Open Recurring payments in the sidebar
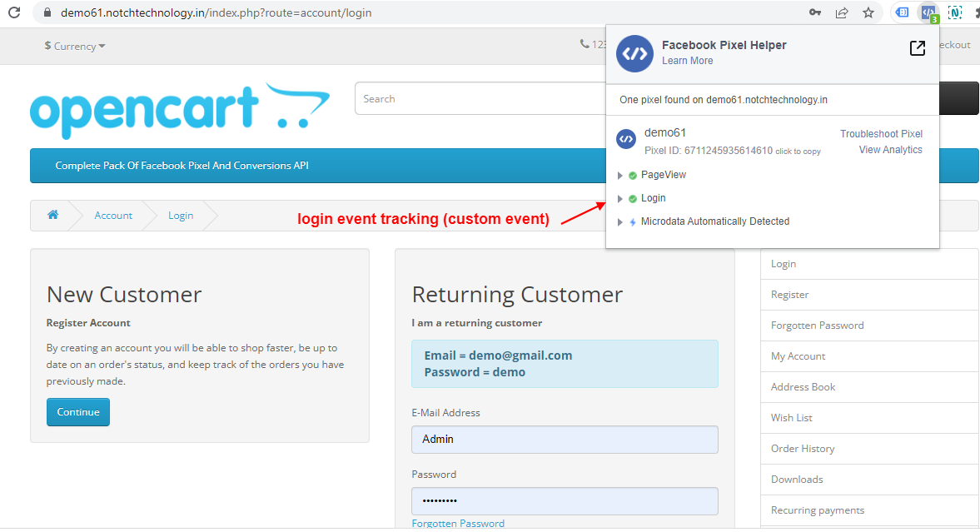Viewport: 980px width, 532px height. coord(869,510)
